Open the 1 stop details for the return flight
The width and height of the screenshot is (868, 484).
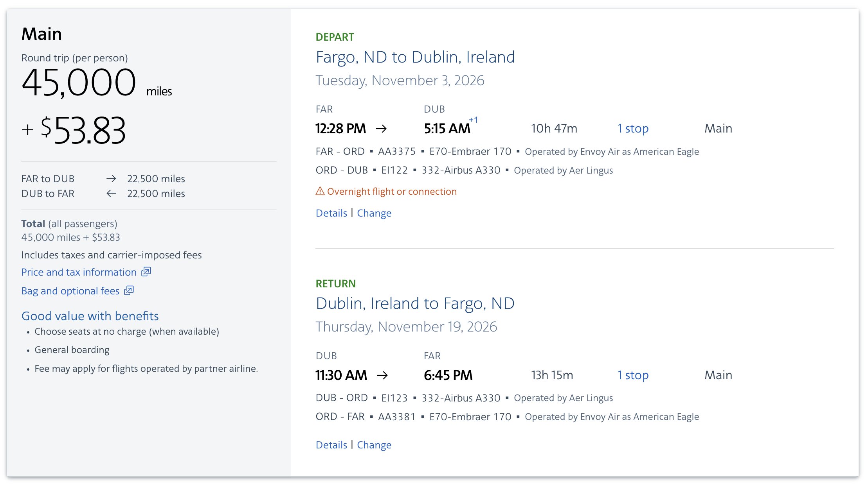(632, 375)
